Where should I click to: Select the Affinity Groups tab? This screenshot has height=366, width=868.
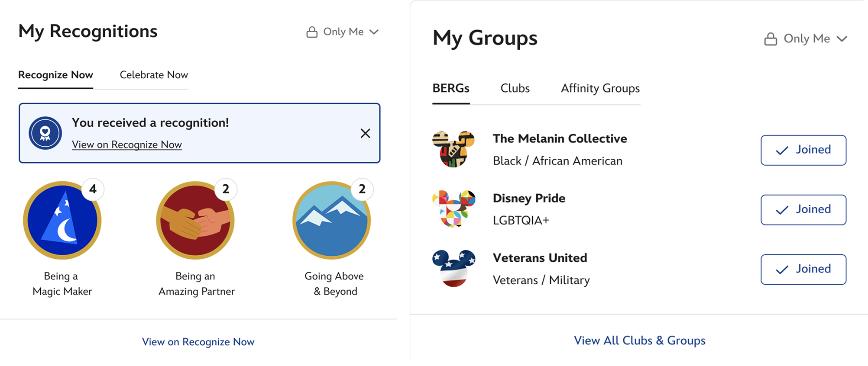(600, 88)
